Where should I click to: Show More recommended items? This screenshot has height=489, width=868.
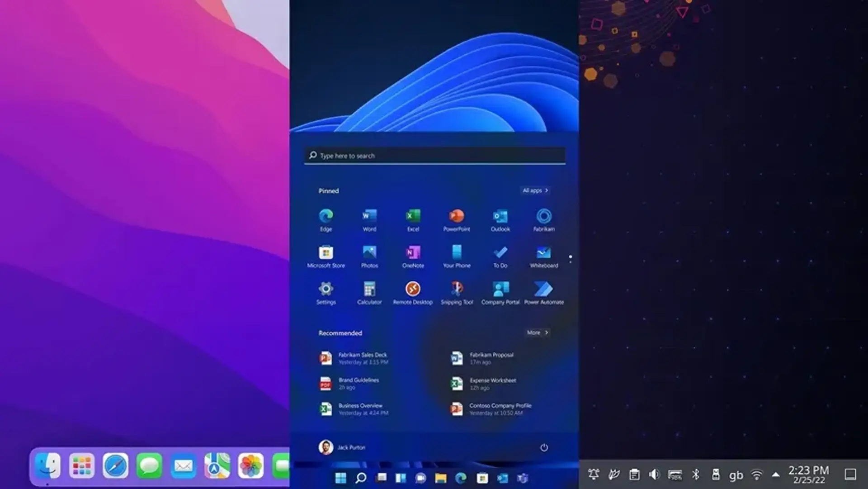click(x=538, y=332)
